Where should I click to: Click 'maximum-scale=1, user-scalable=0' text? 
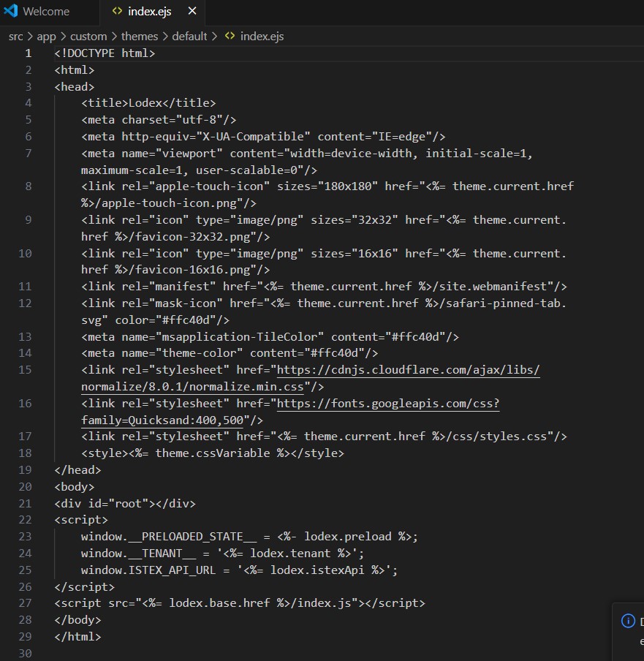192,170
